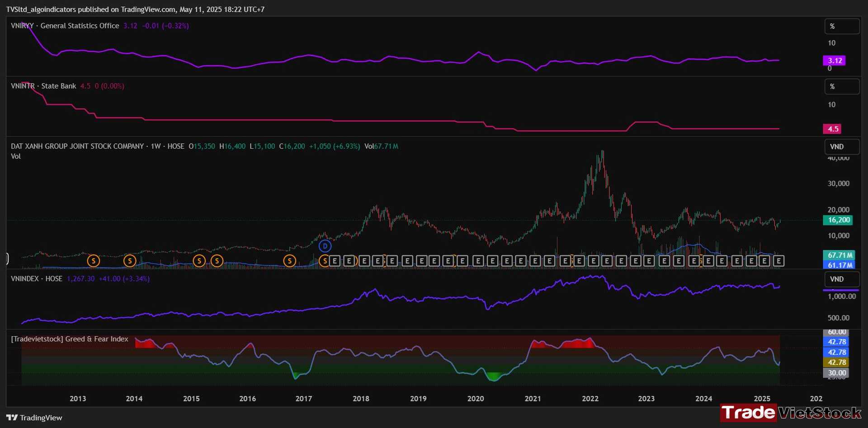The height and width of the screenshot is (428, 868).
Task: Select the VNIRYY General Statistics Office legend
Action: point(65,26)
